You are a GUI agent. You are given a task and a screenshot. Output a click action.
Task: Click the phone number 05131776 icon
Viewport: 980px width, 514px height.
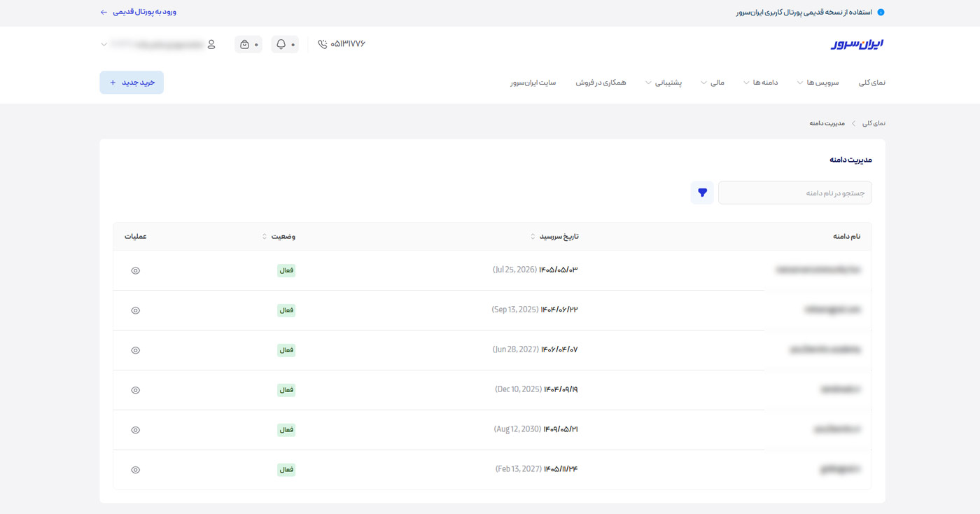[x=322, y=44]
